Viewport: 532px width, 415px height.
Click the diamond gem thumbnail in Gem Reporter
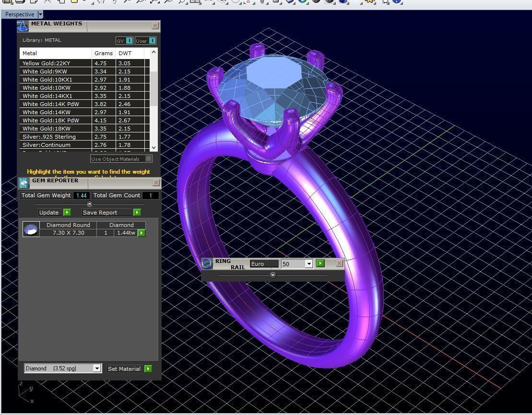pyautogui.click(x=31, y=229)
